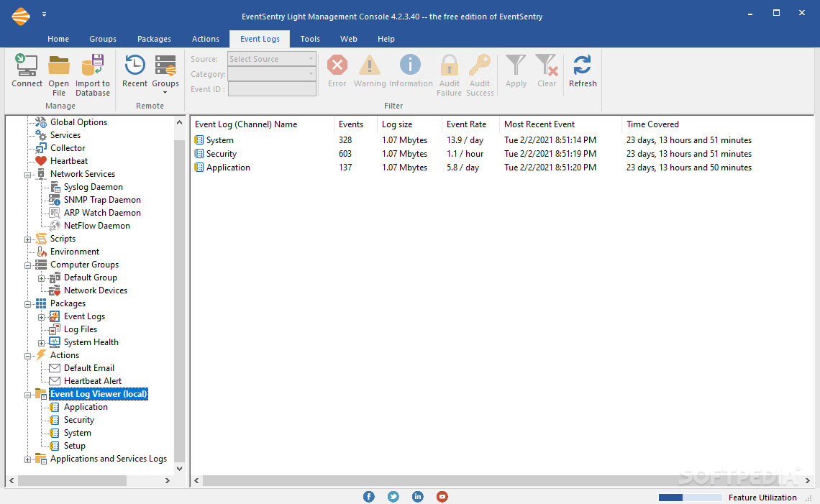Switch to the Help tab
Image resolution: width=820 pixels, height=504 pixels.
click(386, 39)
